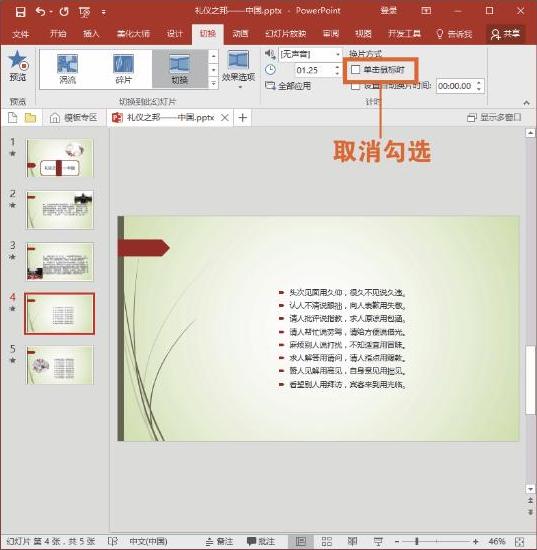Click the Undo arrow icon

pyautogui.click(x=40, y=12)
